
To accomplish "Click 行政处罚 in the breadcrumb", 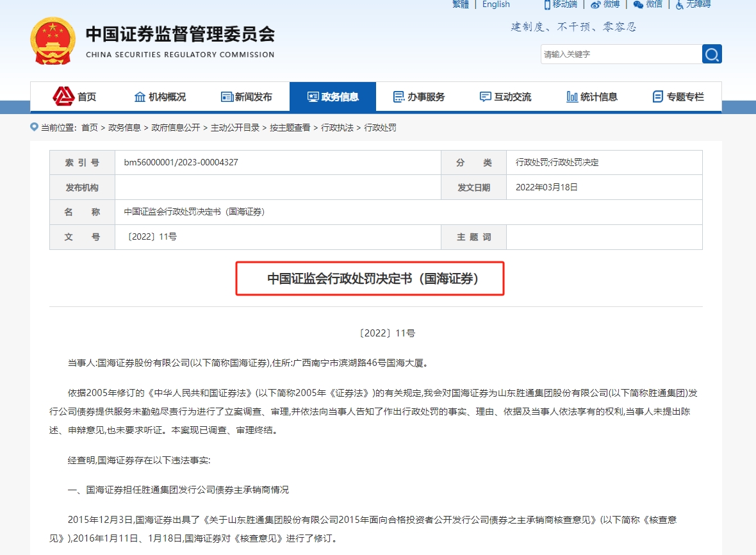I will (x=380, y=128).
